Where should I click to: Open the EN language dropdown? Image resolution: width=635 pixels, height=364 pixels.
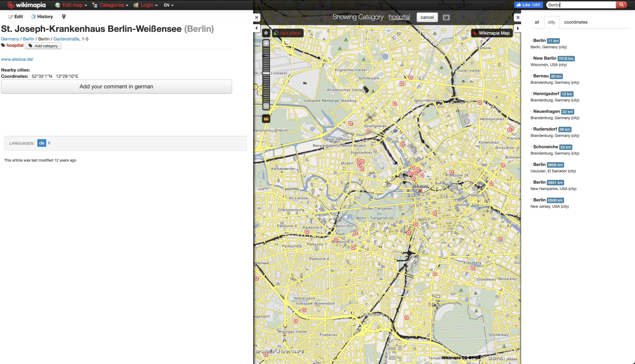point(169,5)
